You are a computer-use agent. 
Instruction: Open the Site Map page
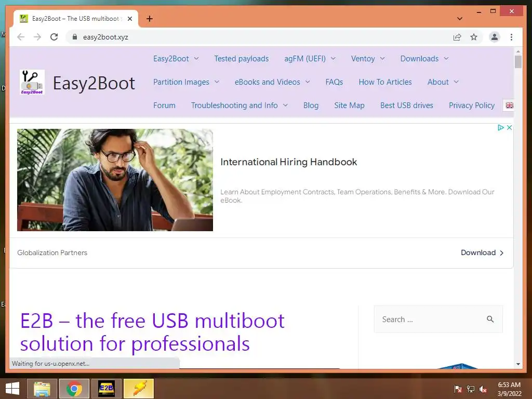coord(349,105)
